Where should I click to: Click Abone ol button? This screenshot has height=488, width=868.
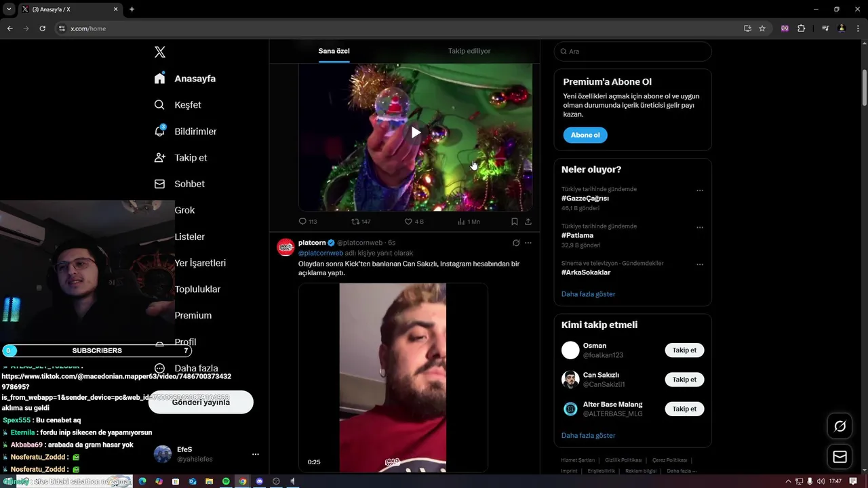pyautogui.click(x=585, y=135)
